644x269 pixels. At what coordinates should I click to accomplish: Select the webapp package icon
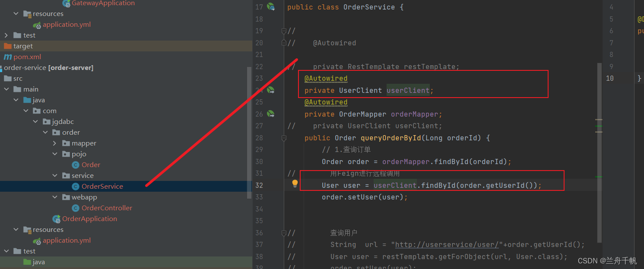66,197
